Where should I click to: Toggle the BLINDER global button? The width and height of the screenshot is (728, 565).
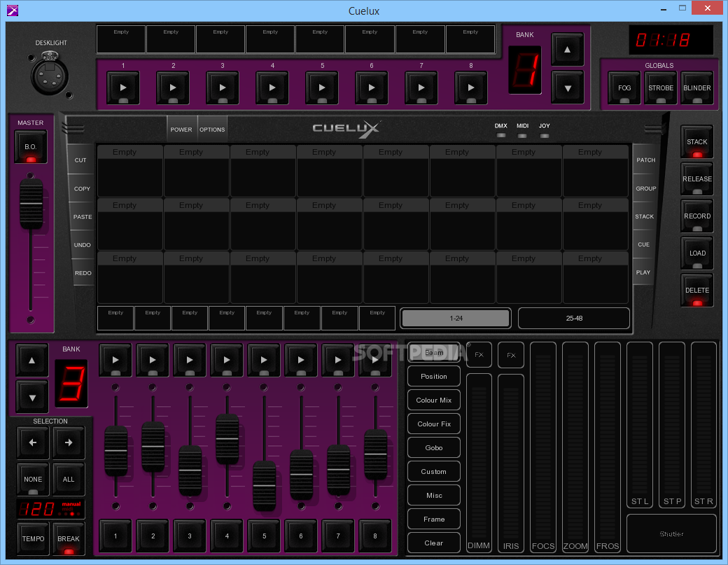pyautogui.click(x=697, y=88)
